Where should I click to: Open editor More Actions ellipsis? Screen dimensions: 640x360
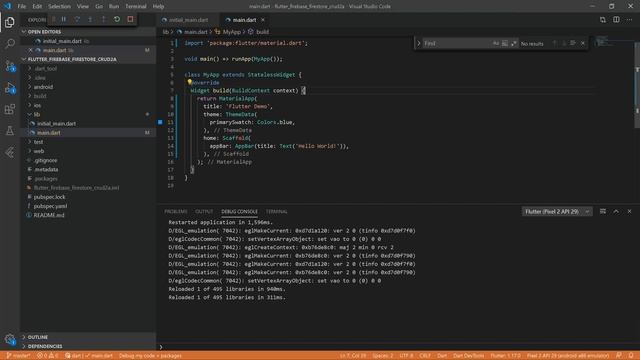[629, 20]
